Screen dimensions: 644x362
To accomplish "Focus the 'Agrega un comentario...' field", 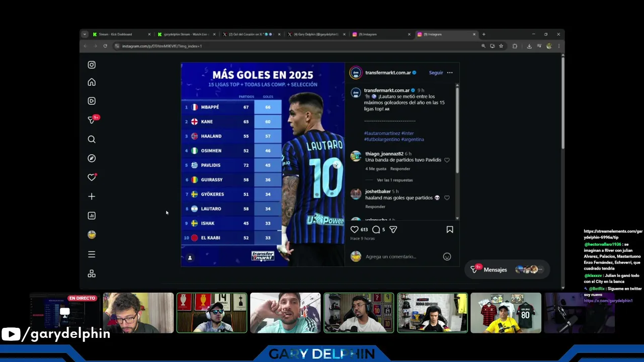I will click(x=391, y=256).
